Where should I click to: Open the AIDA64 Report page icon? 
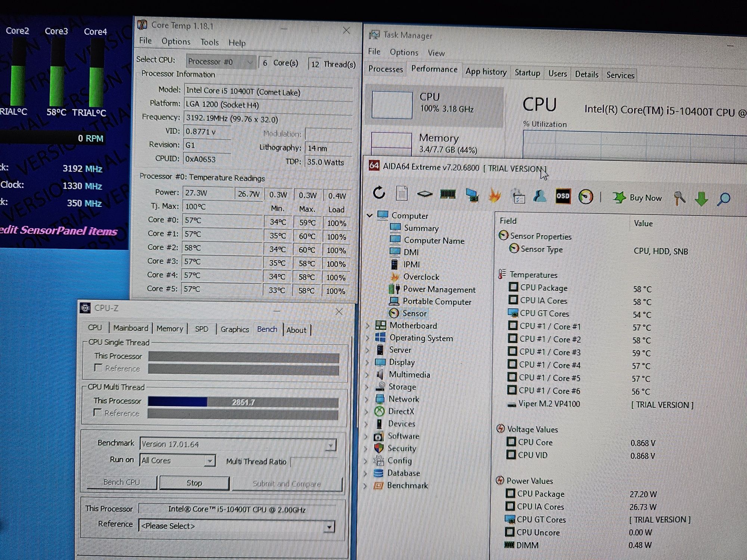click(x=402, y=193)
